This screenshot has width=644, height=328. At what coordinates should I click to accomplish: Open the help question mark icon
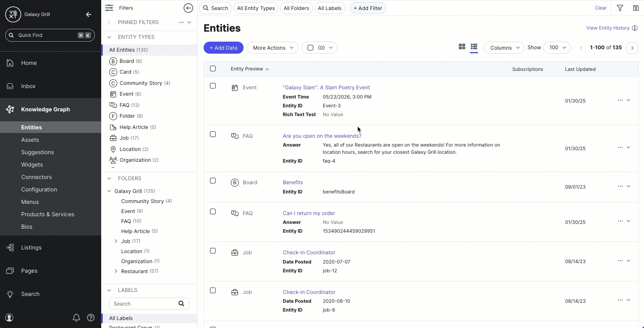click(91, 318)
